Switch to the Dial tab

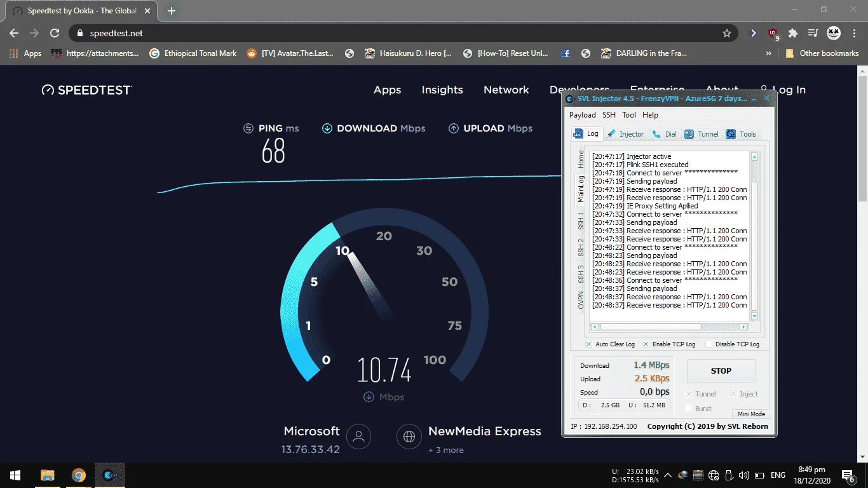pyautogui.click(x=665, y=134)
